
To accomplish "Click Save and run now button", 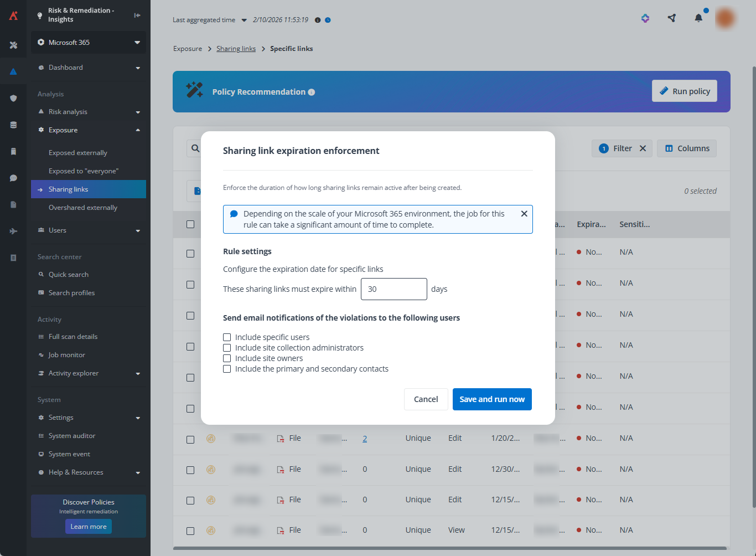I will pos(491,399).
